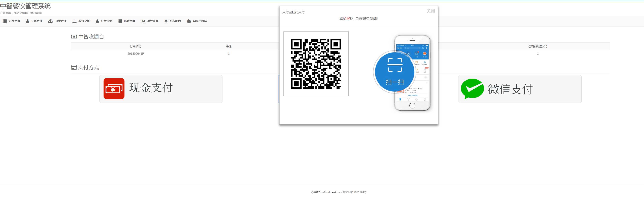Click the list icon beside 产品管理
The height and width of the screenshot is (198, 644).
tap(5, 21)
